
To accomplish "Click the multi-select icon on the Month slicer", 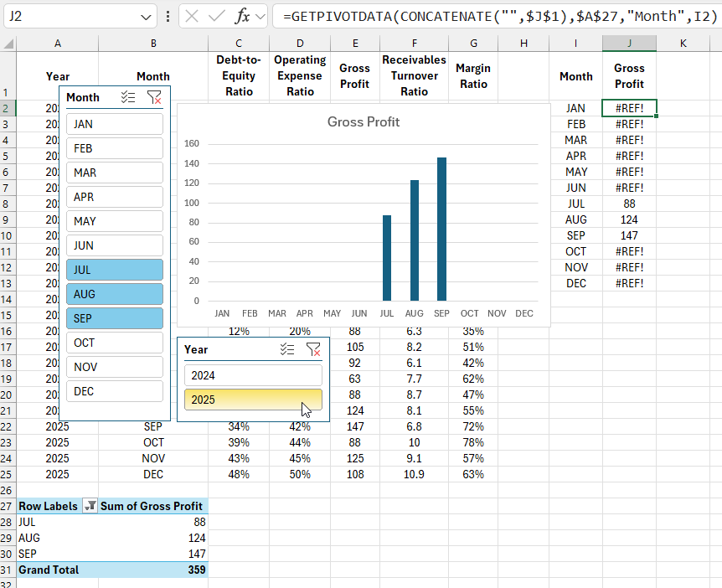I will point(127,97).
